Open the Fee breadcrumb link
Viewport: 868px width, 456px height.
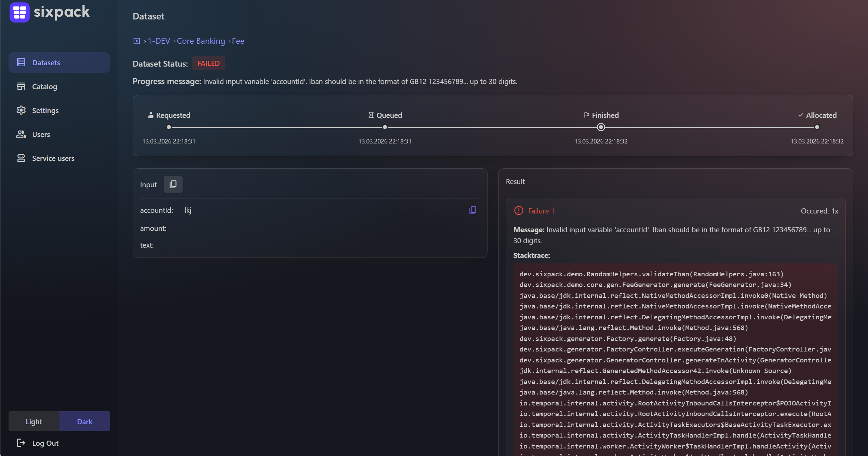click(x=238, y=41)
